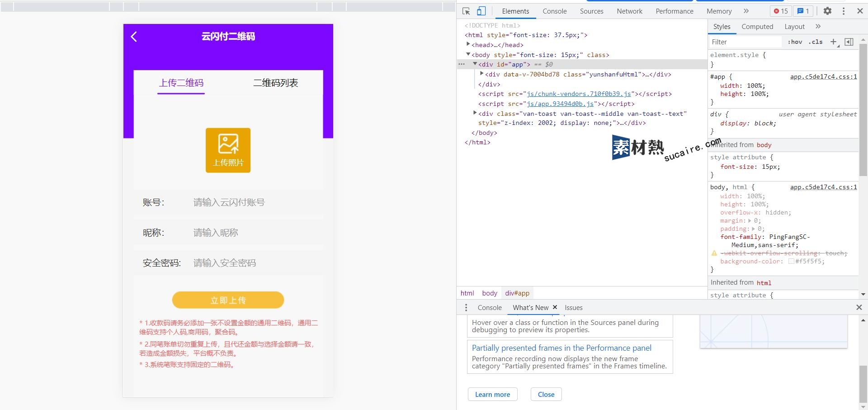Focus the 安全密码 password input field
868x410 pixels.
click(x=255, y=263)
